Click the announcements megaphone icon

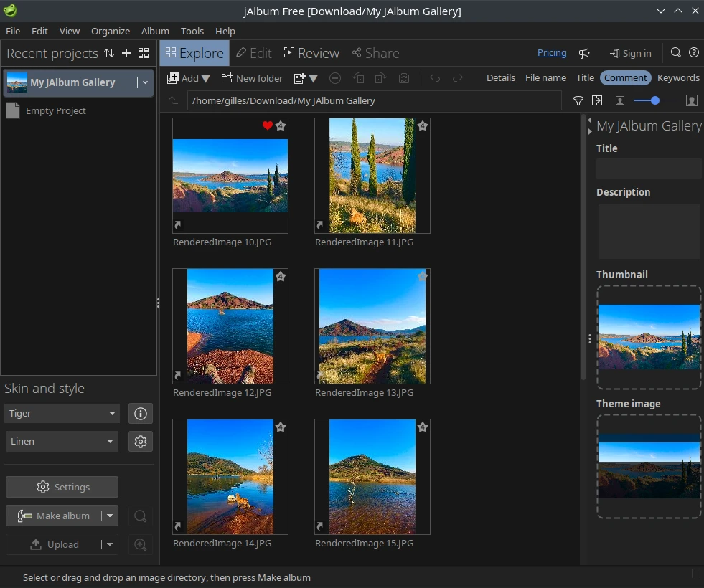[585, 53]
